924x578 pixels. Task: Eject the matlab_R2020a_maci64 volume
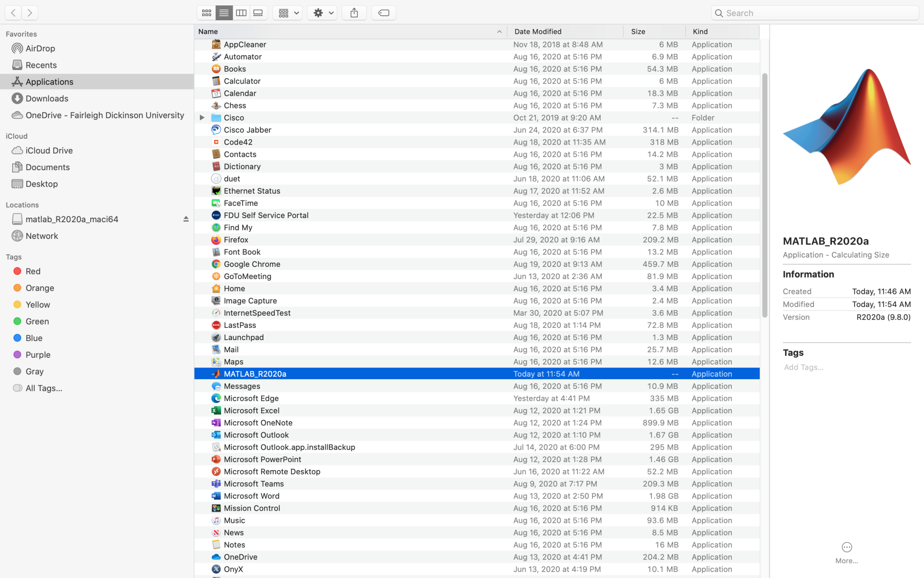click(186, 219)
